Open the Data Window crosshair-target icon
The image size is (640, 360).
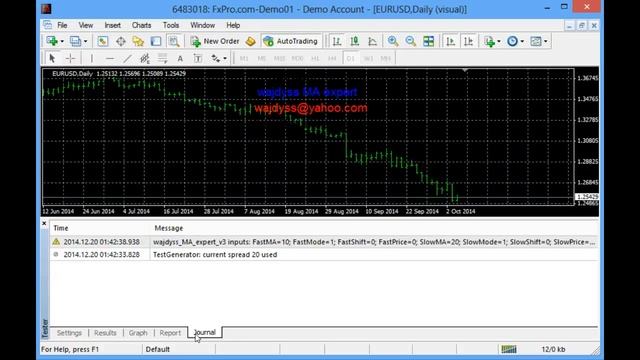(x=121, y=41)
